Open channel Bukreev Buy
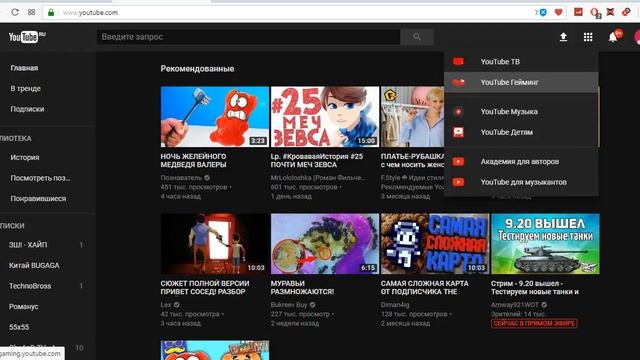640x360 pixels. pos(289,304)
